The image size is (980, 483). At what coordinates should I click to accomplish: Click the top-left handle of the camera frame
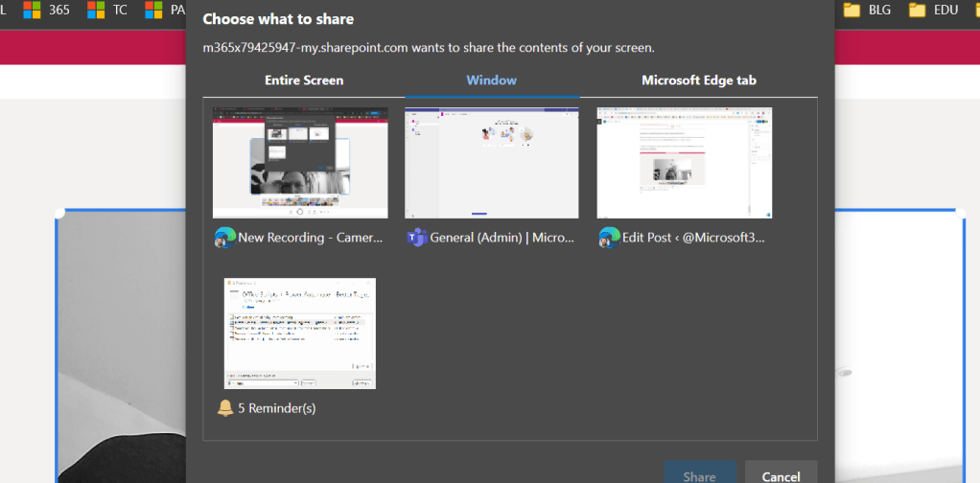[x=59, y=212]
